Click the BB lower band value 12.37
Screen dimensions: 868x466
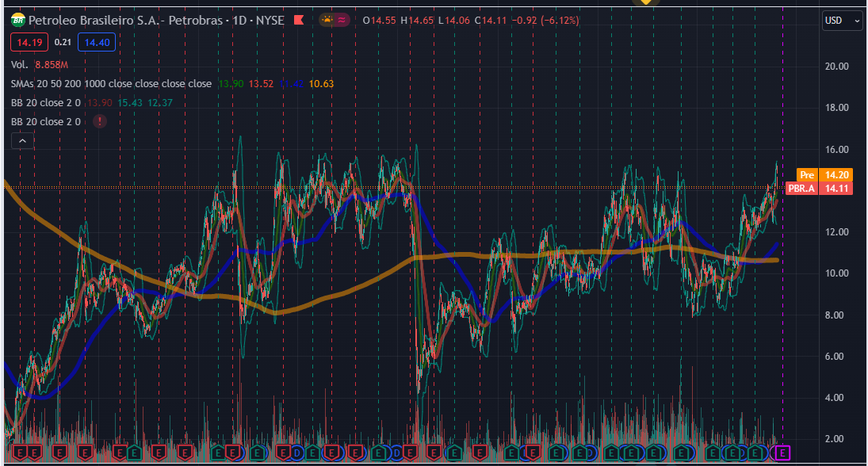point(160,103)
